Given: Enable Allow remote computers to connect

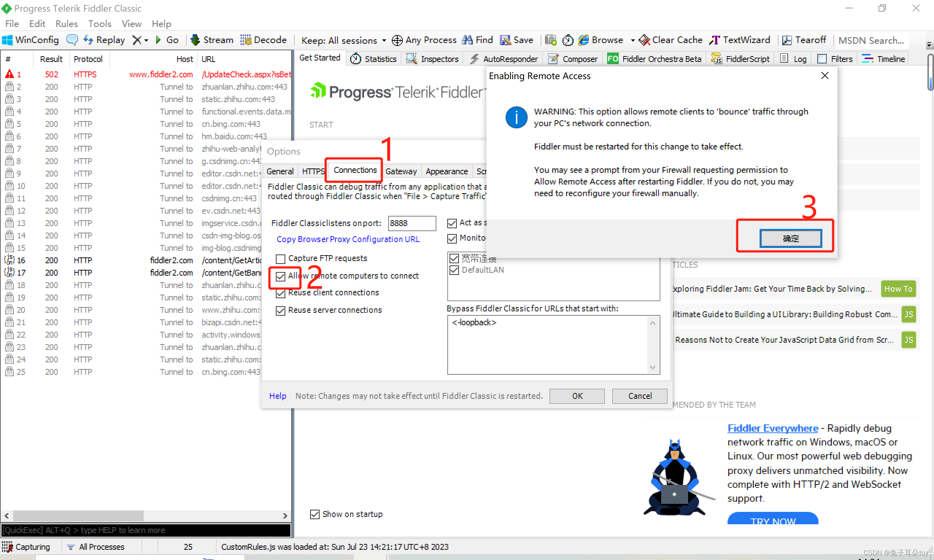Looking at the screenshot, I should point(279,275).
